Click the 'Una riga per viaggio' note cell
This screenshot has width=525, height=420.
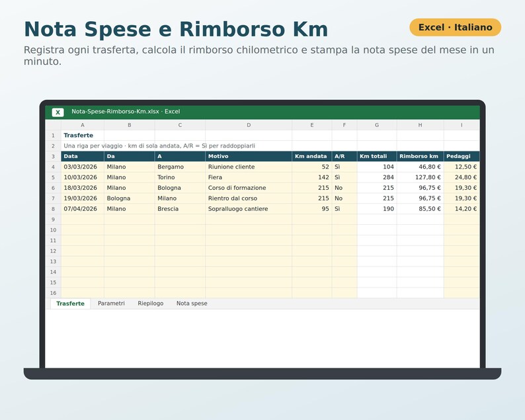pyautogui.click(x=159, y=146)
